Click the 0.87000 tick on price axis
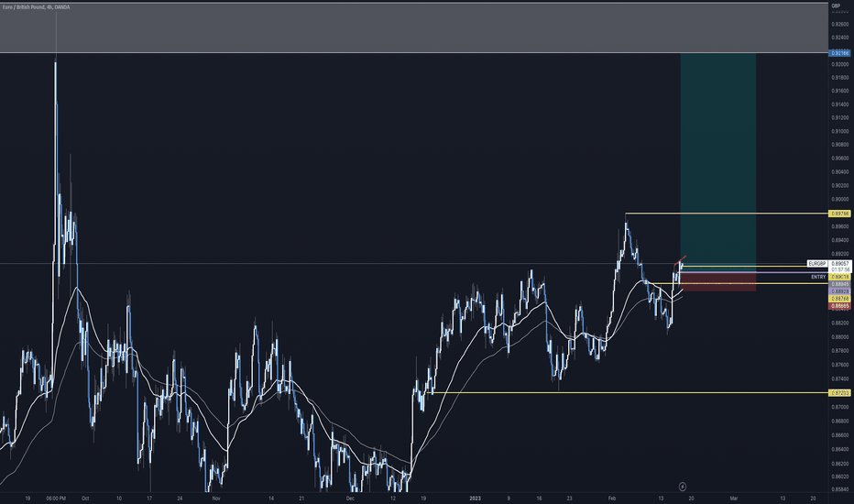Image resolution: width=854 pixels, height=504 pixels. point(840,407)
